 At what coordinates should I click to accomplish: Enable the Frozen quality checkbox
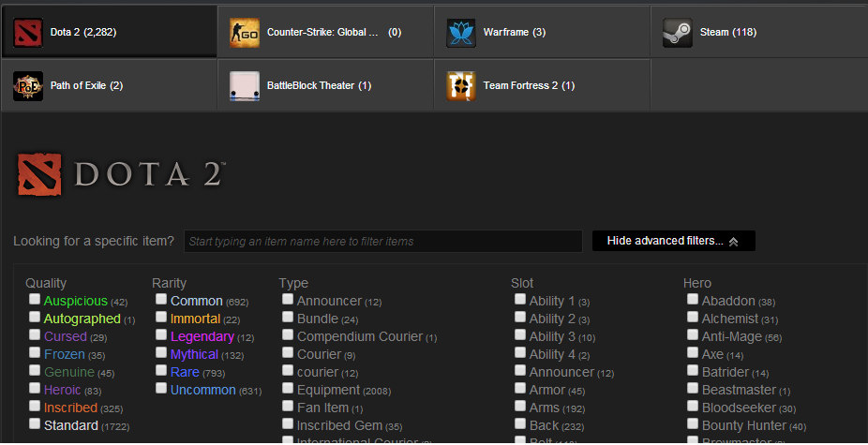point(35,352)
